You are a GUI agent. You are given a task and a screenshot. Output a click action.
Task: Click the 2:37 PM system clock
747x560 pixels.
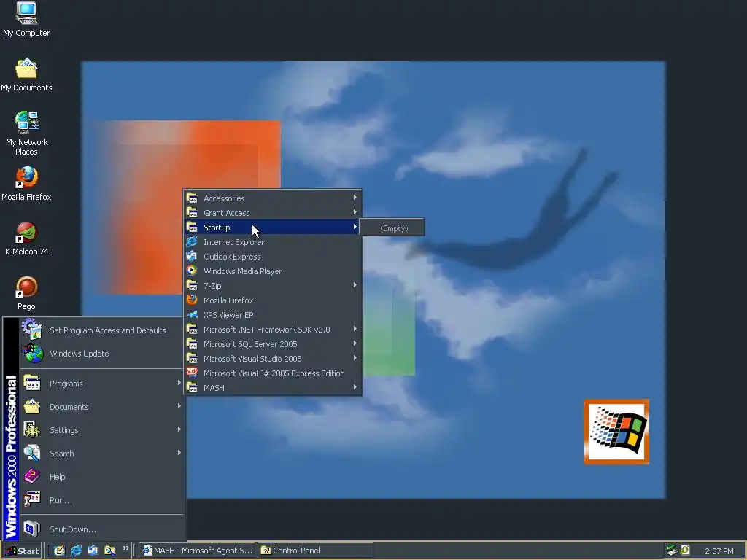(x=719, y=551)
